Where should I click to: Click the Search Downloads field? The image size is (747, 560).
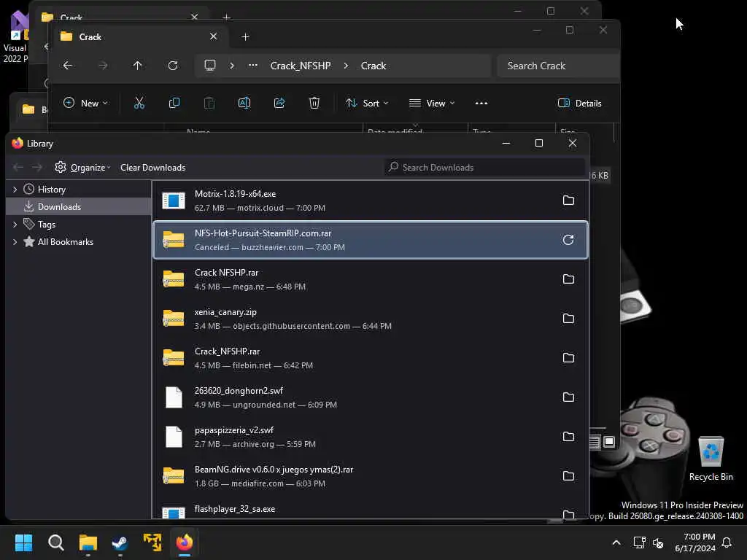[x=484, y=168]
